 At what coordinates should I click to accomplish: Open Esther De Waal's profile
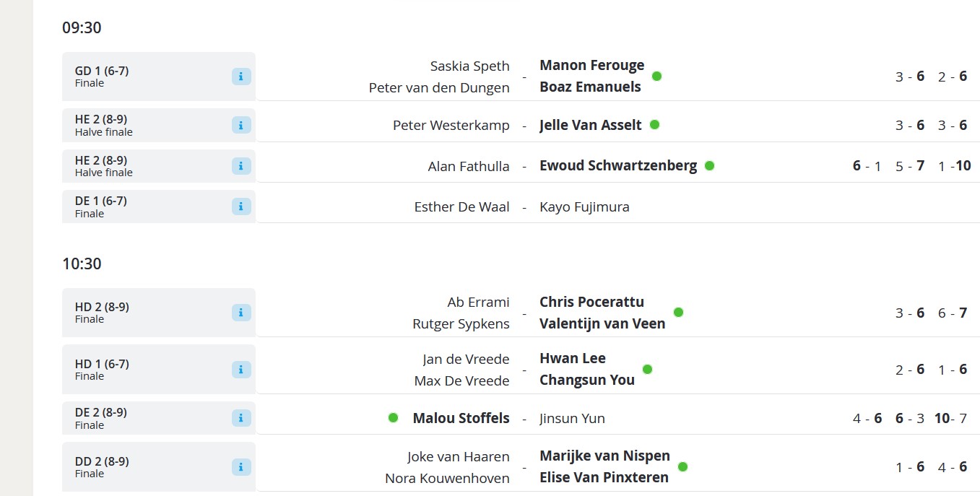pos(462,207)
